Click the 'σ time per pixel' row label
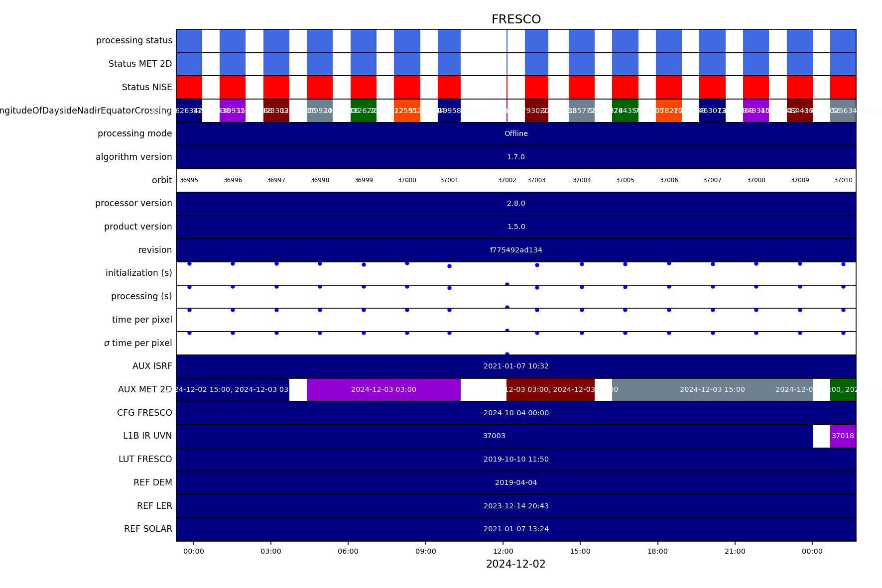882x588 pixels. (x=138, y=343)
